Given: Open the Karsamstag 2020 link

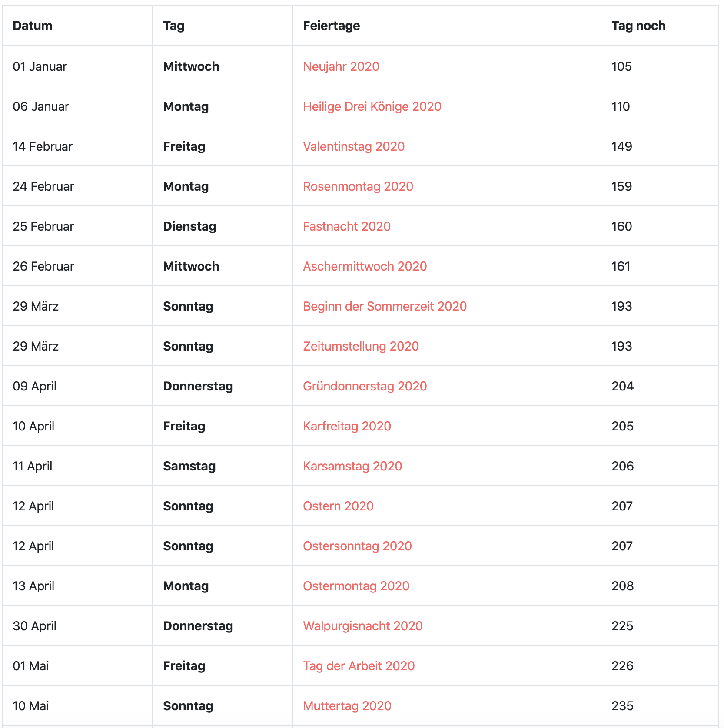Looking at the screenshot, I should pyautogui.click(x=352, y=466).
